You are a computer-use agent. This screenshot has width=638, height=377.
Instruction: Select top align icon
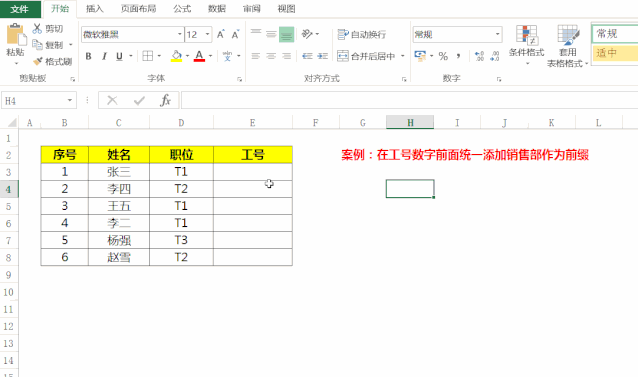(256, 34)
